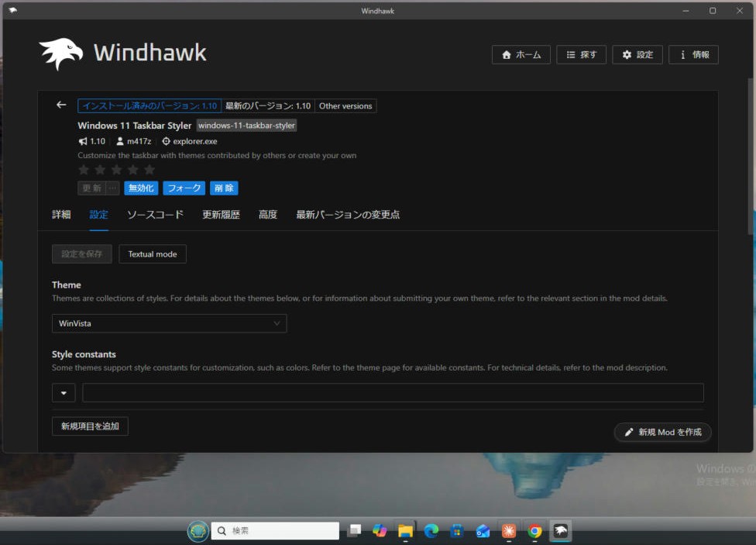Disable the mod with 無効化 button
Screen dimensions: 756x545
coord(141,188)
